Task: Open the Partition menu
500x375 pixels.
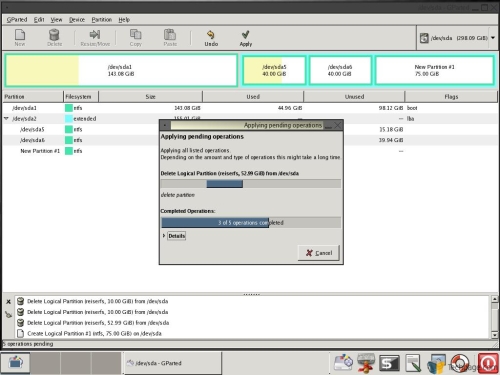Action: click(x=102, y=20)
